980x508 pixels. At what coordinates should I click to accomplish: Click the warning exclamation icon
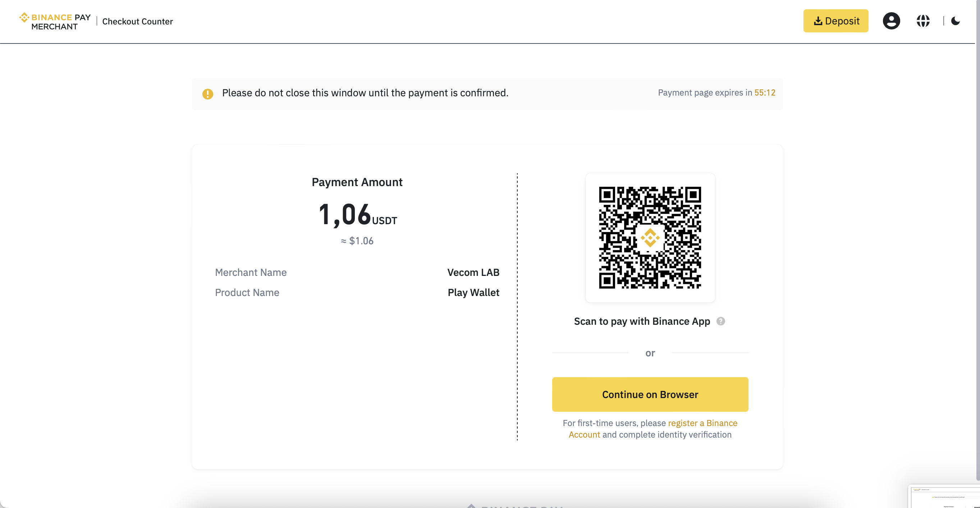[208, 93]
